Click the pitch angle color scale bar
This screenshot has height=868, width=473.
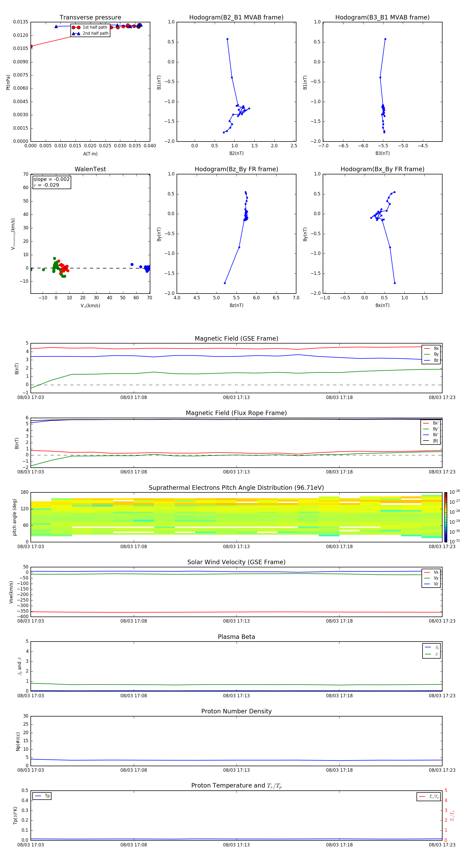click(445, 517)
